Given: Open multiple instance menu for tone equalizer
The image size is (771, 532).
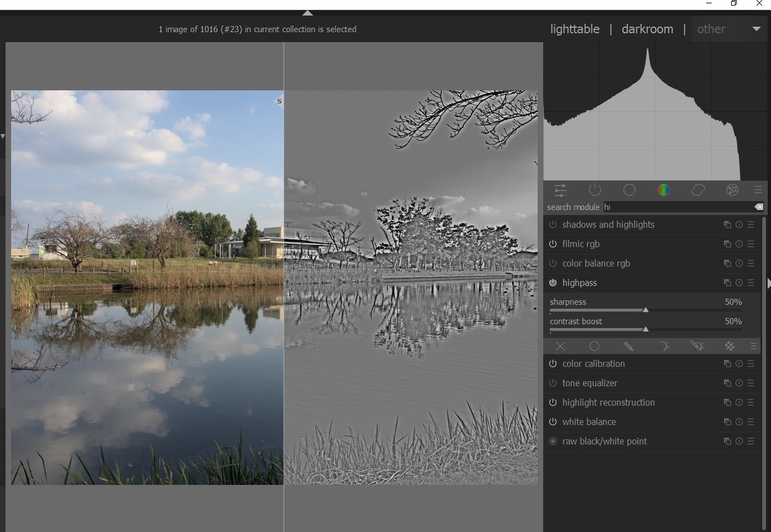Looking at the screenshot, I should coord(727,383).
